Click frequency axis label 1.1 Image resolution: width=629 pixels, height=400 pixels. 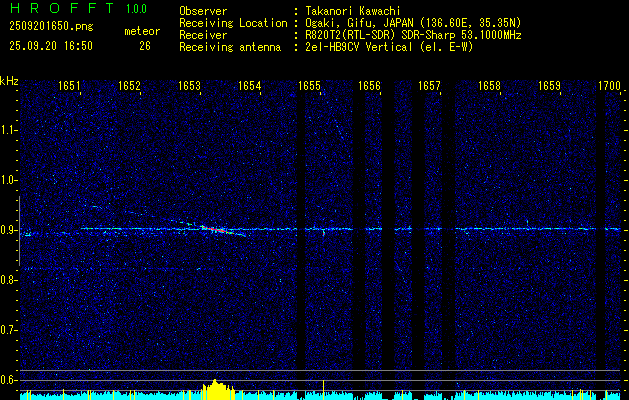point(8,130)
